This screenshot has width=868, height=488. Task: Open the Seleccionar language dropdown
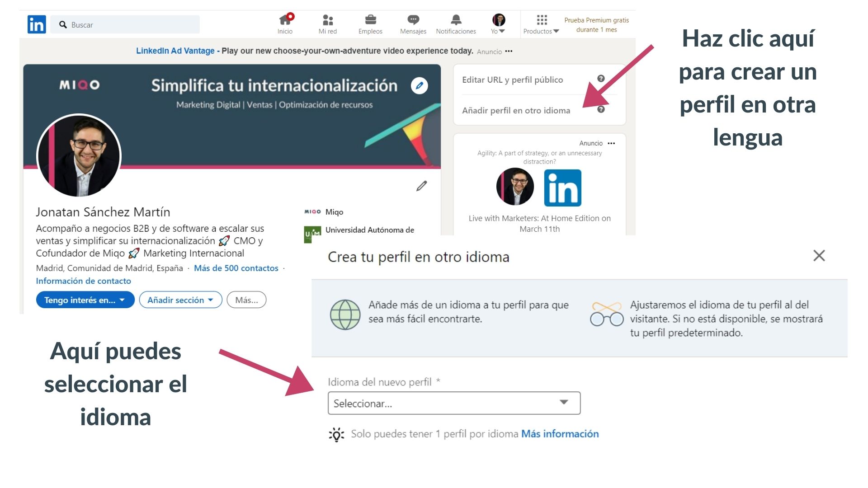453,403
